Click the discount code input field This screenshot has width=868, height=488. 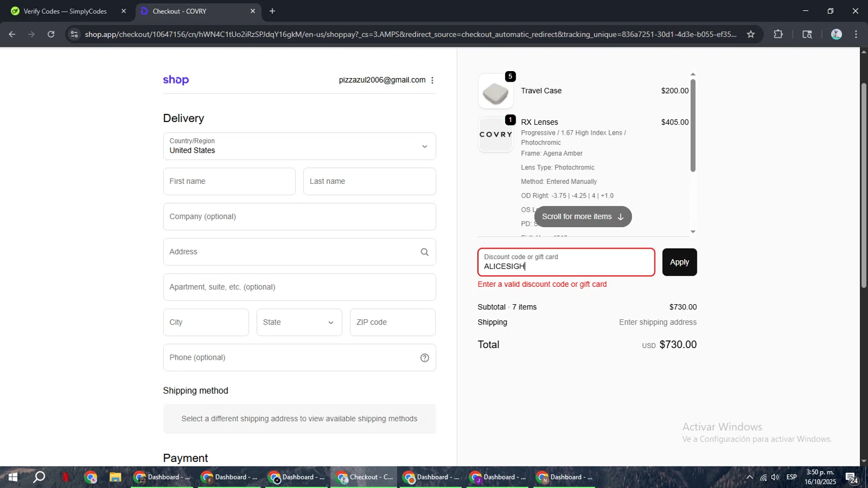[x=567, y=263]
